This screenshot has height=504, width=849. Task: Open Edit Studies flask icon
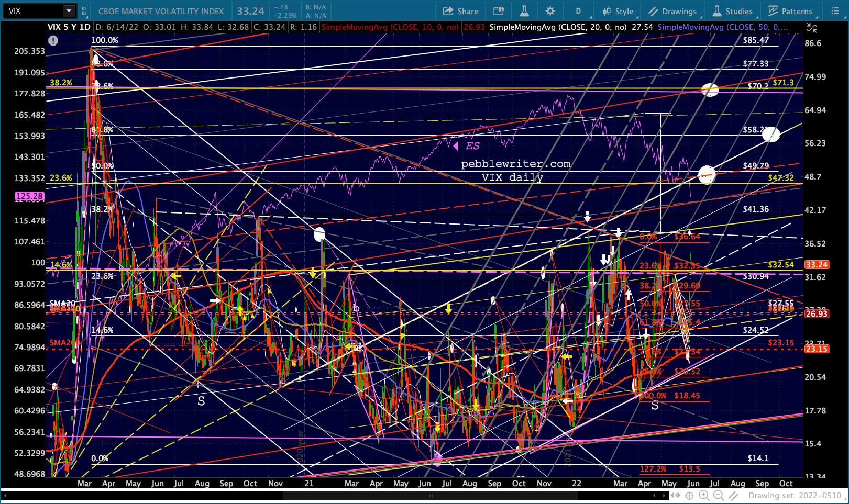point(524,11)
